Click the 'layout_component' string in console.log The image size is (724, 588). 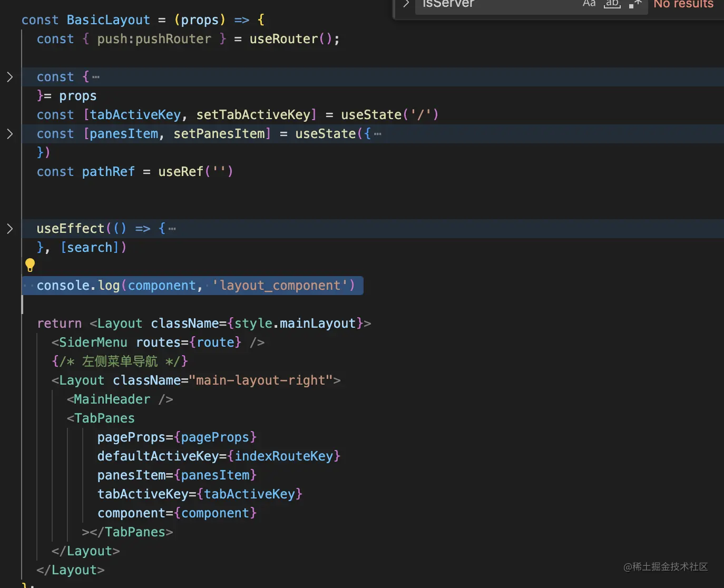point(280,286)
